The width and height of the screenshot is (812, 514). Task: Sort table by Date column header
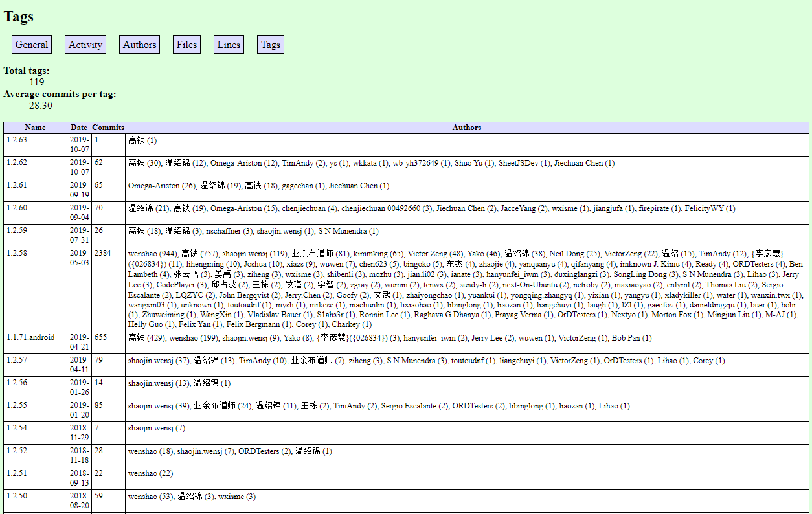(79, 128)
